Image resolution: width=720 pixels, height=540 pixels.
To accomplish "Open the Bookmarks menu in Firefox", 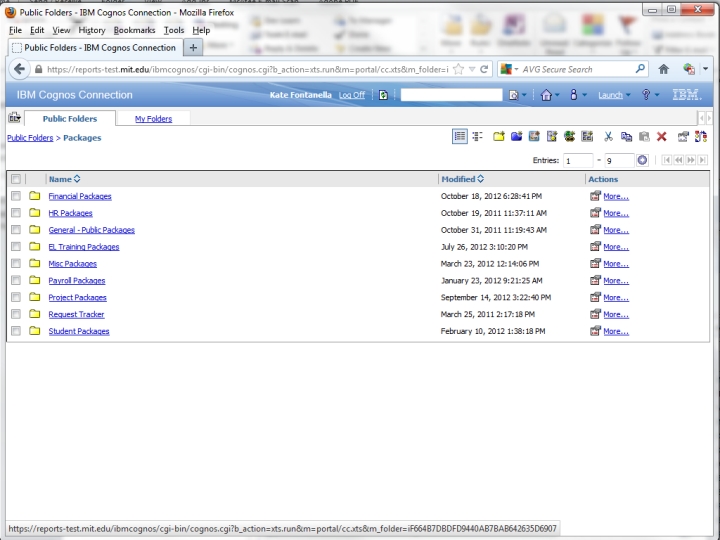I will coord(134,30).
